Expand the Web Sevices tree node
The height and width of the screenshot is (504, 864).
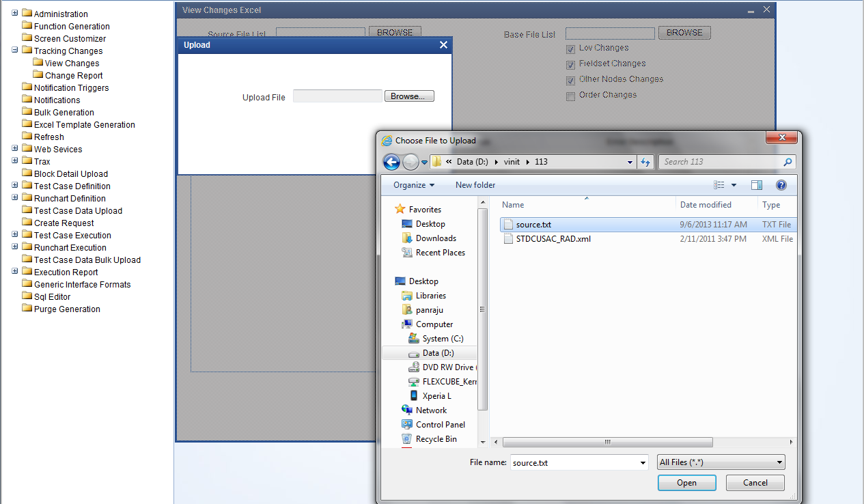coord(15,148)
